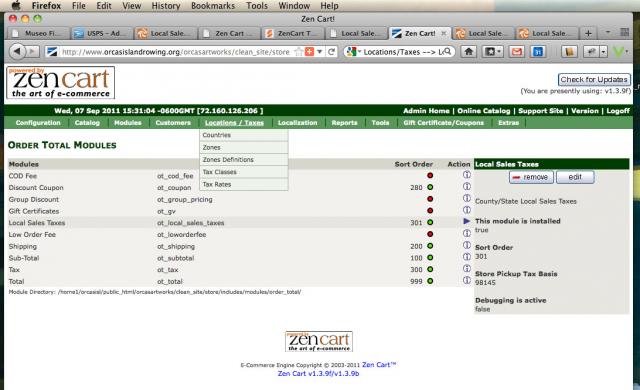Click the Check for Updates button
This screenshot has width=640, height=390.
pyautogui.click(x=594, y=80)
